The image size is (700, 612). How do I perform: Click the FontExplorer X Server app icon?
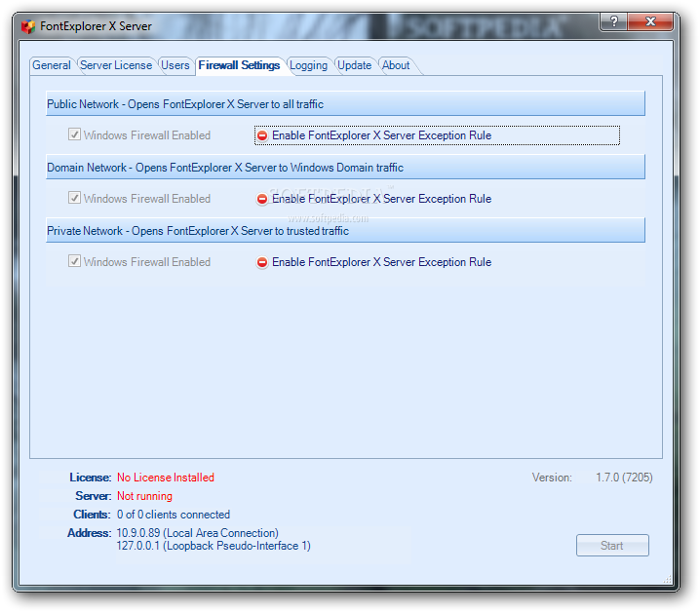pos(28,26)
